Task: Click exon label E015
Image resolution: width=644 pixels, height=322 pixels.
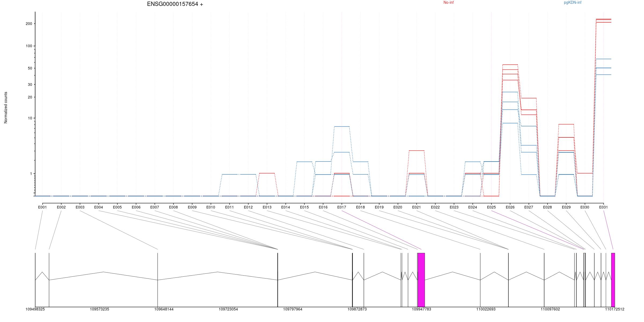Action: pos(304,207)
